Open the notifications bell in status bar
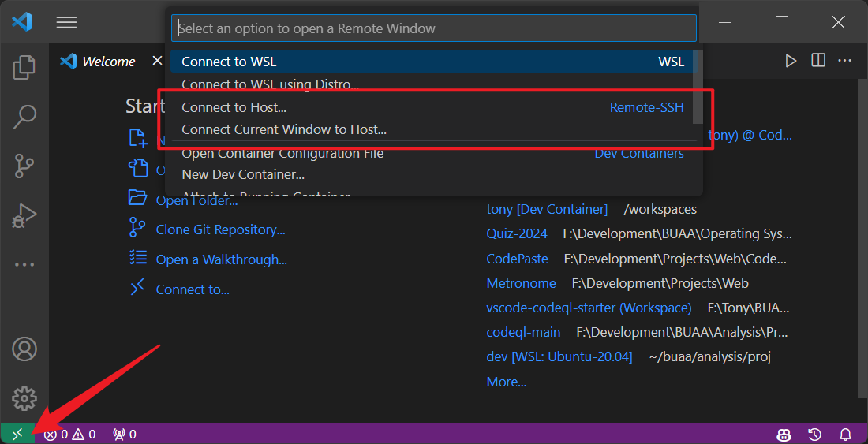This screenshot has height=444, width=868. coord(845,434)
